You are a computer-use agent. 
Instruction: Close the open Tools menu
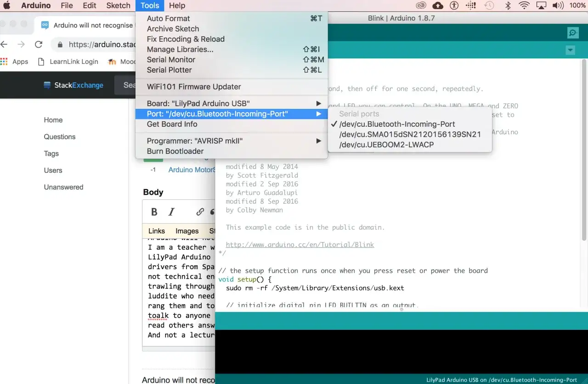[x=150, y=6]
